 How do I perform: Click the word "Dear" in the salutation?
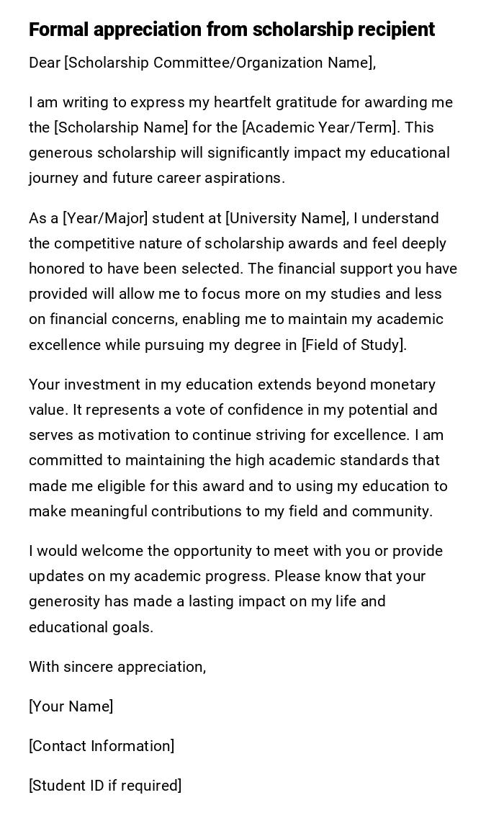[45, 63]
